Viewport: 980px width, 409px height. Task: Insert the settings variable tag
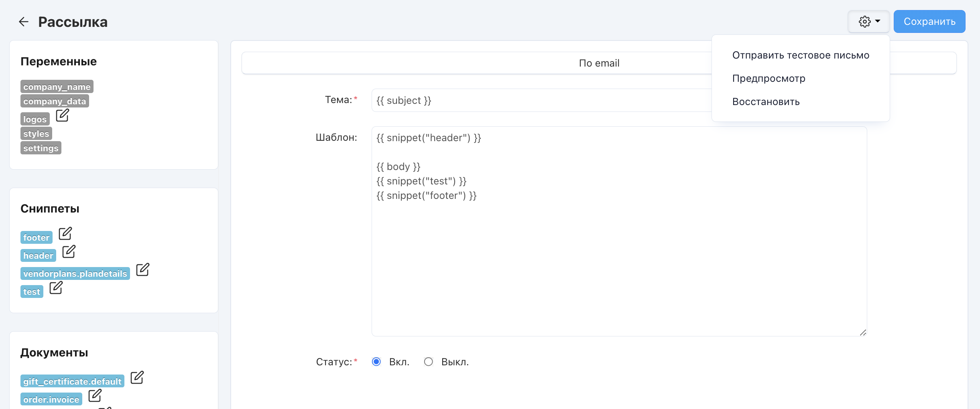point(41,148)
